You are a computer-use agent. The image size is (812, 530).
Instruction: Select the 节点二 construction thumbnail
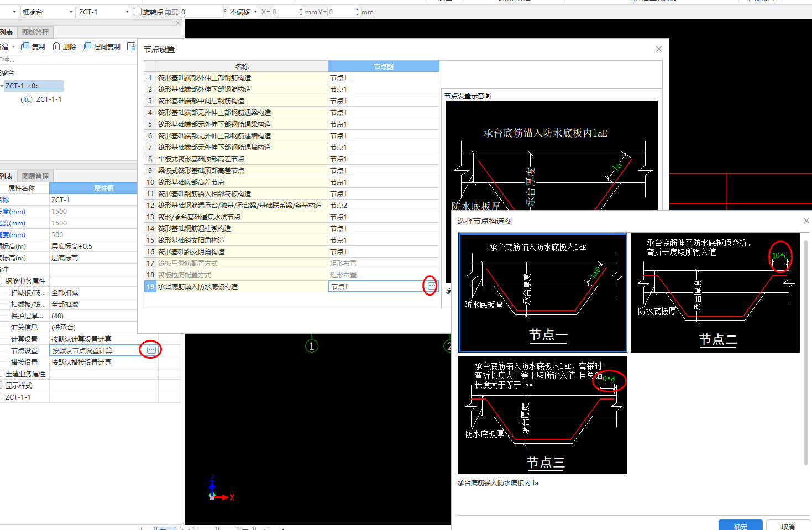coord(715,292)
